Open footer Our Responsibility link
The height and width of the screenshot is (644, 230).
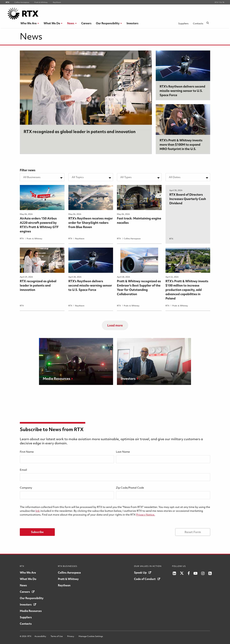tap(31, 598)
